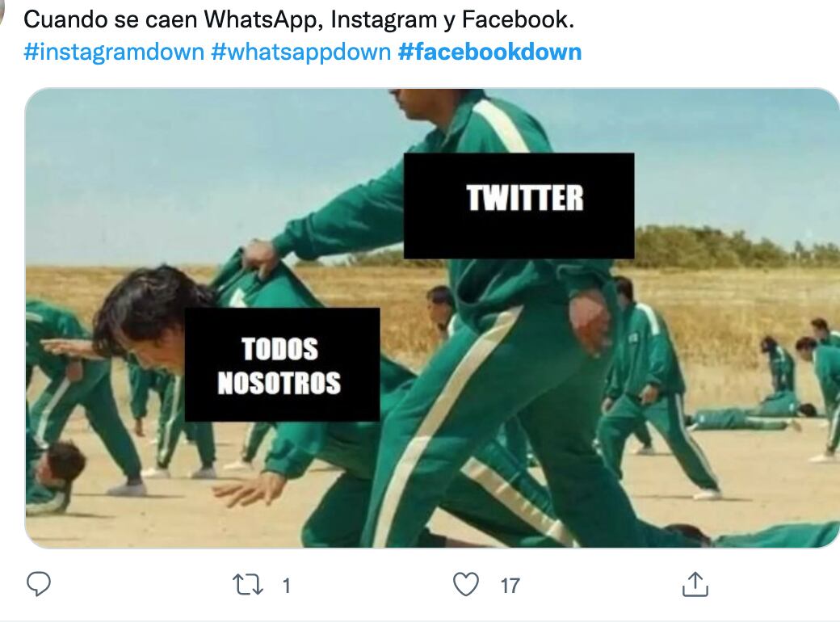840x622 pixels.
Task: Retweet this post using the arrows icon
Action: point(247,585)
